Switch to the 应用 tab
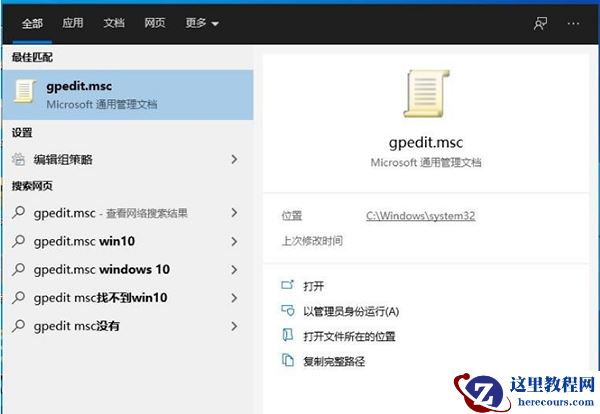The width and height of the screenshot is (600, 414). pyautogui.click(x=73, y=23)
